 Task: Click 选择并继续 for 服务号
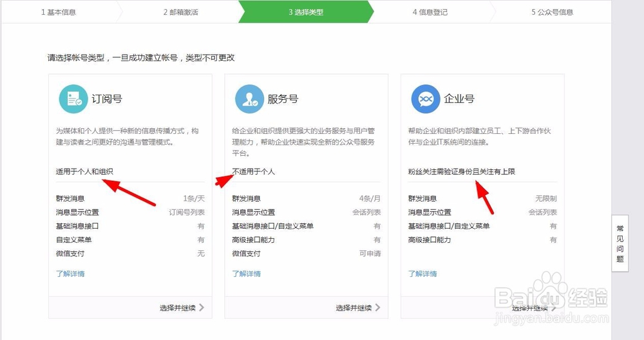[354, 308]
